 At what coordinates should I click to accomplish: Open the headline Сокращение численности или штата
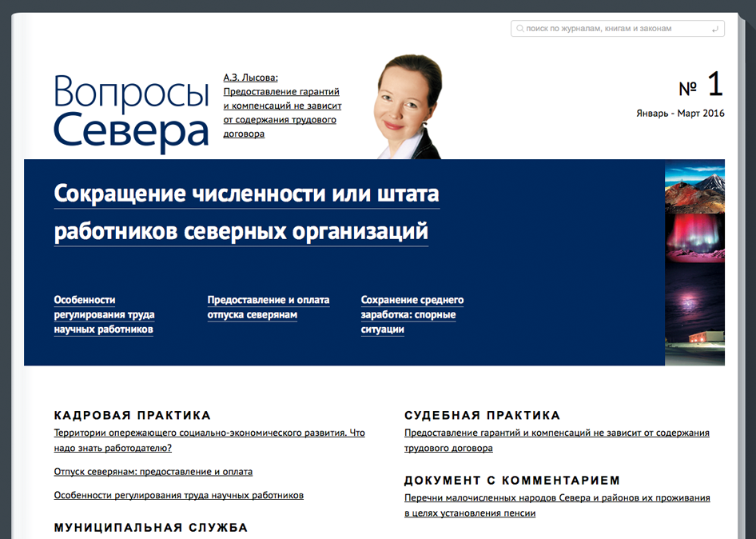point(246,213)
